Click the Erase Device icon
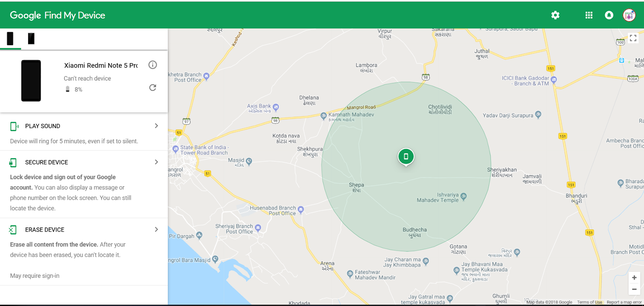Image resolution: width=644 pixels, height=306 pixels. coord(13,230)
